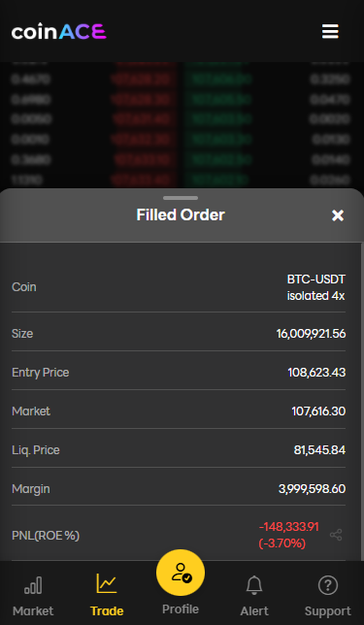
Task: Close the Filled Order panel
Action: pos(338,215)
